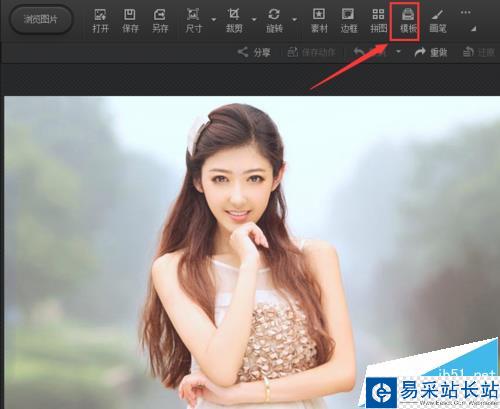Click the girl's photo on the canvas
The image size is (500, 409).
pyautogui.click(x=252, y=252)
